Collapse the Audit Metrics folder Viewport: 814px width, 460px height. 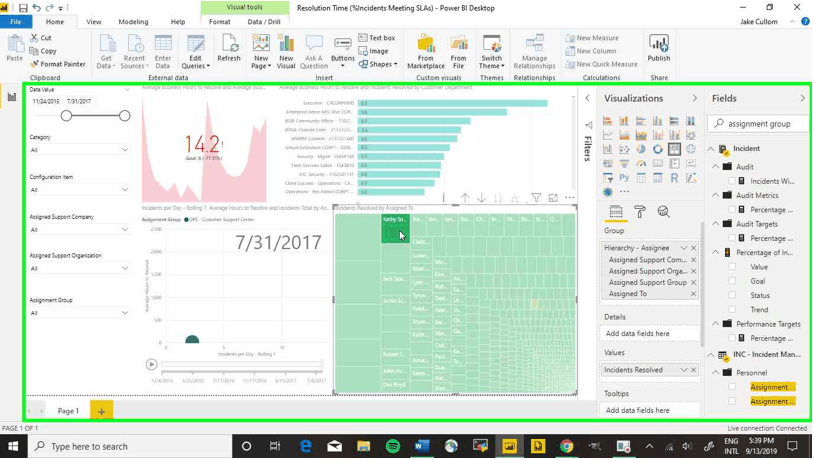(x=716, y=195)
